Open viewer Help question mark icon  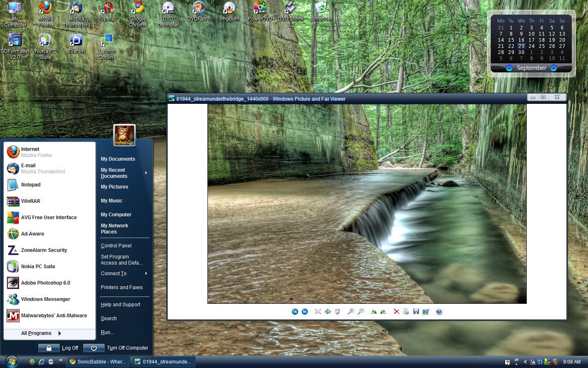click(x=439, y=312)
